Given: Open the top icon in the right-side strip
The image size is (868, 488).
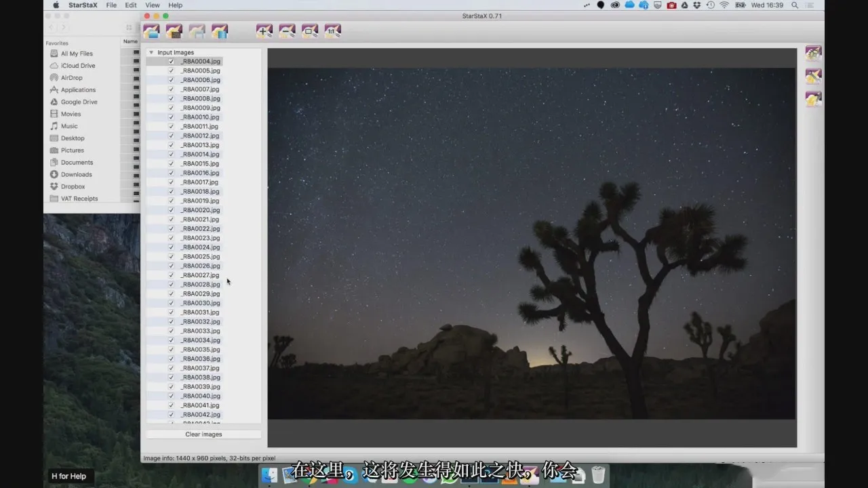Looking at the screenshot, I should pos(813,54).
